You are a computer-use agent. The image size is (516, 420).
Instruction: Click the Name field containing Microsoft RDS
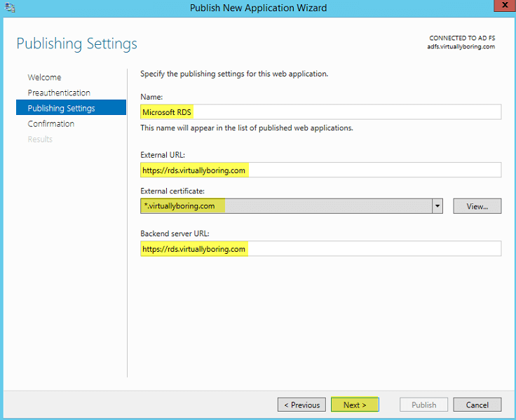point(321,112)
